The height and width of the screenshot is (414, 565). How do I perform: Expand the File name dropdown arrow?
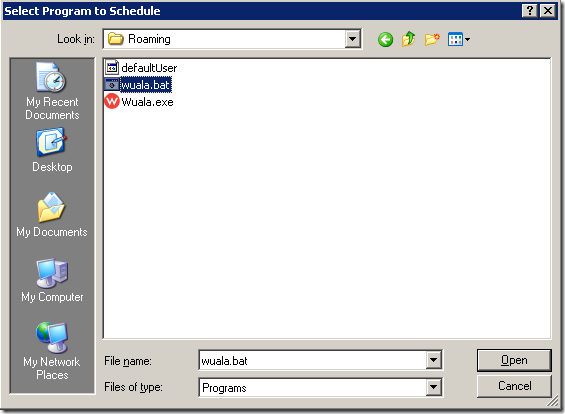coord(433,360)
